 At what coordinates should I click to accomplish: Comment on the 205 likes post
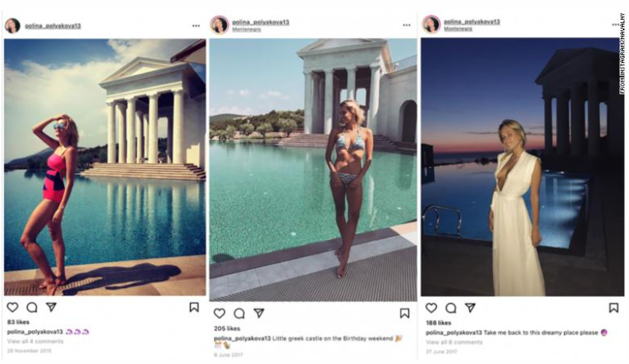pyautogui.click(x=239, y=313)
